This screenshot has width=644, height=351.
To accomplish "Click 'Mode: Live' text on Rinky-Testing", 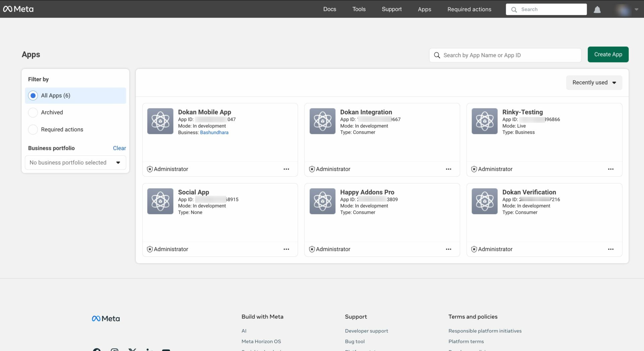I will (x=514, y=126).
